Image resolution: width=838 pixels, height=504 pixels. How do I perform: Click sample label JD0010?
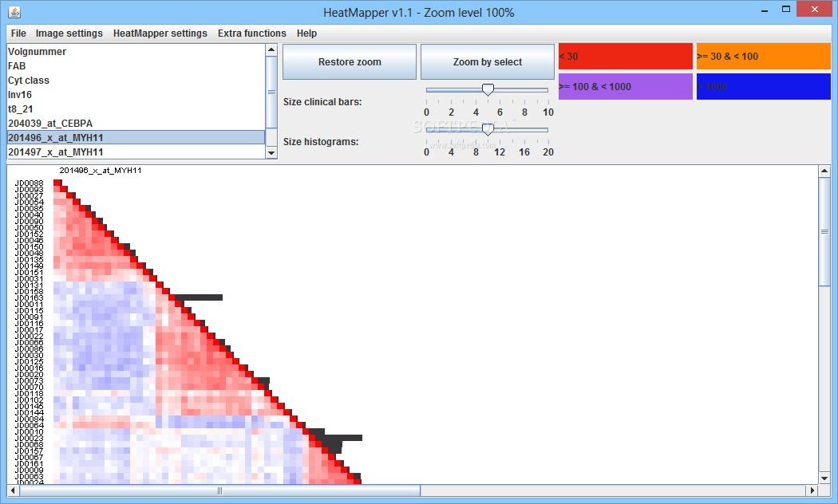coord(30,432)
